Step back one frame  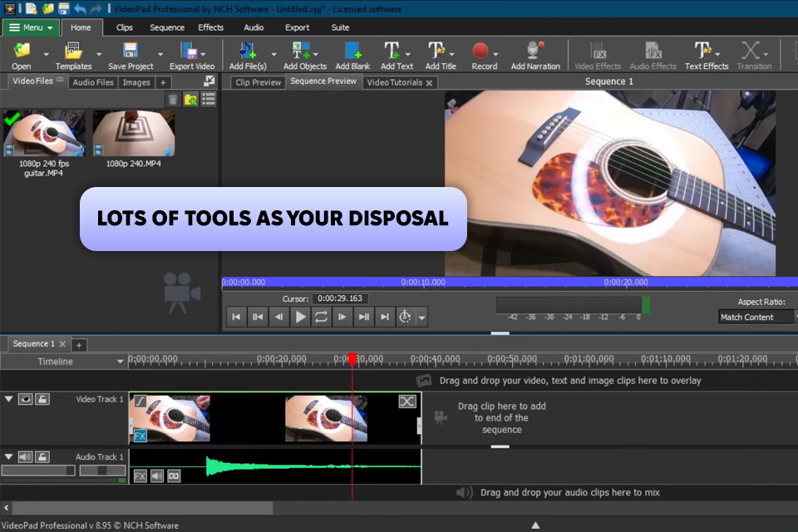click(279, 317)
